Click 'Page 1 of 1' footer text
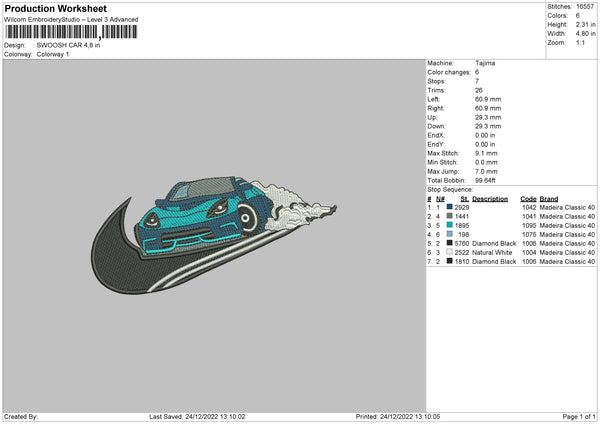600x424 pixels. tap(579, 417)
